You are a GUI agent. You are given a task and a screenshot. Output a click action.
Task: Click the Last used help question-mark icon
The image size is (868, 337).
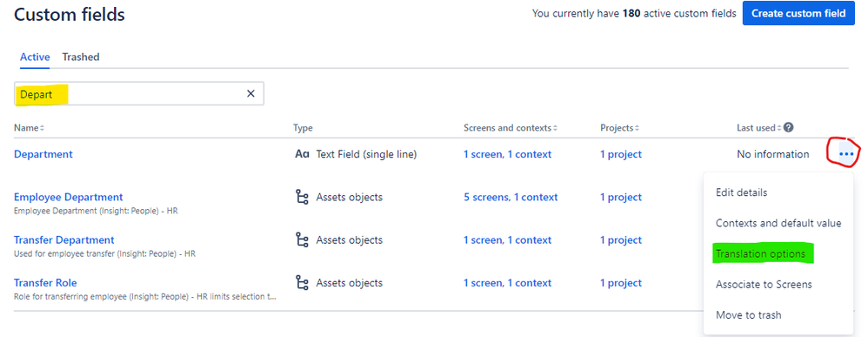(x=789, y=127)
